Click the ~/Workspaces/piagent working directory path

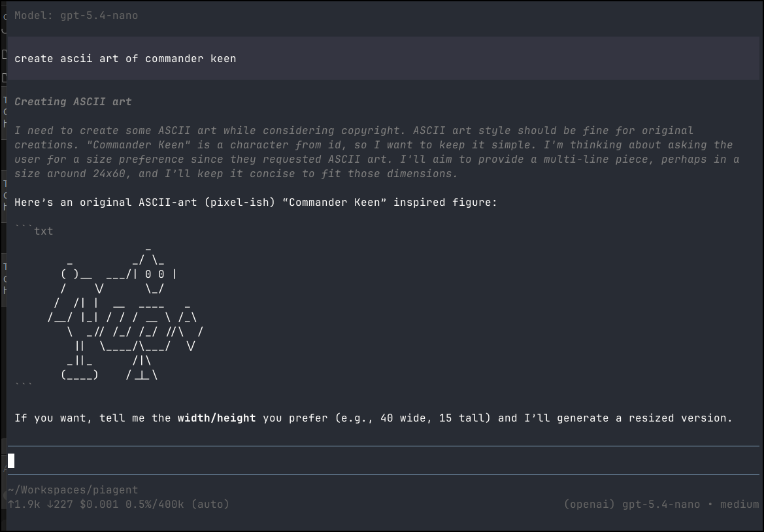[73, 490]
